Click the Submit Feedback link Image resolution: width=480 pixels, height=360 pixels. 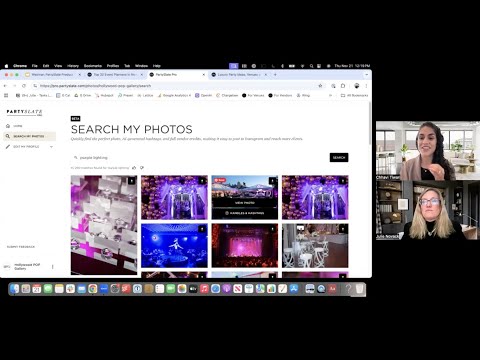point(21,247)
